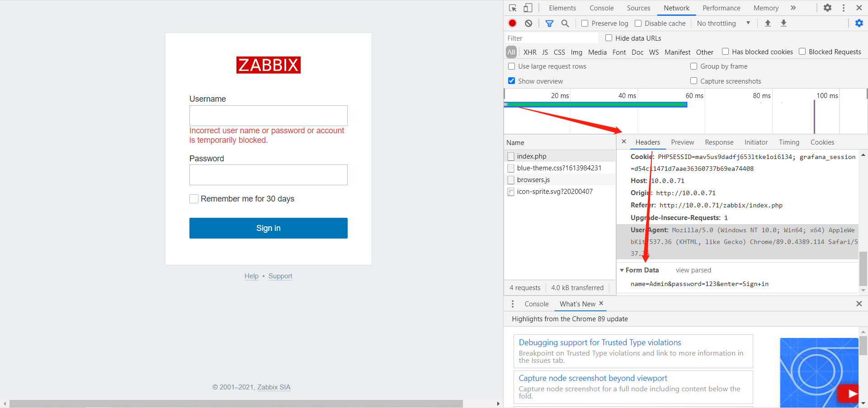Open the Support link

(x=280, y=276)
